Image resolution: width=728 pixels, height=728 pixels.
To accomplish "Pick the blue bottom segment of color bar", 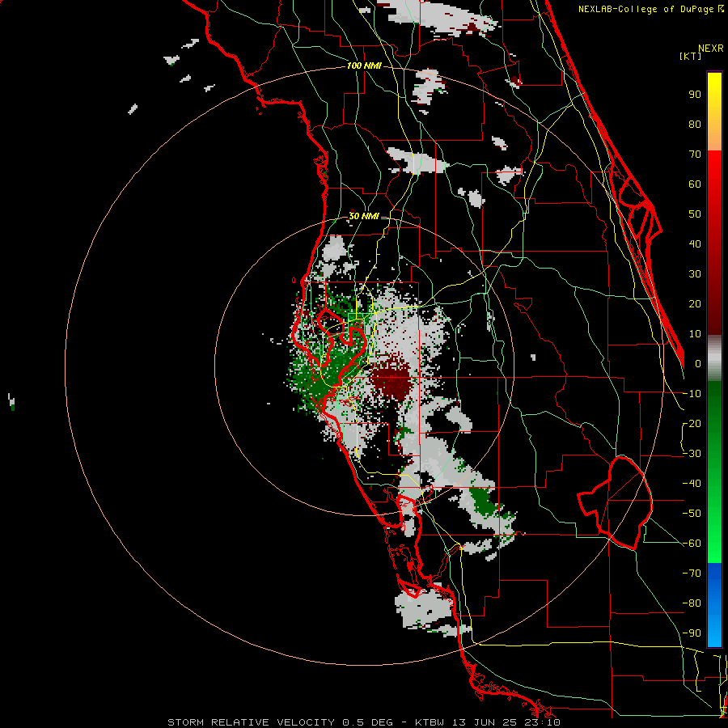I will coord(714,604).
